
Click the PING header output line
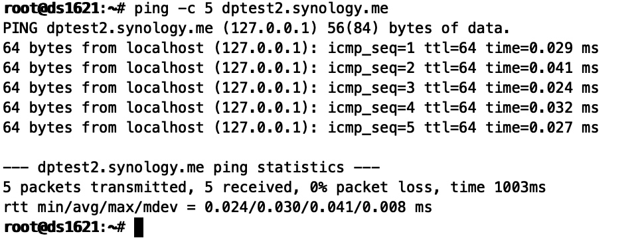pyautogui.click(x=256, y=28)
